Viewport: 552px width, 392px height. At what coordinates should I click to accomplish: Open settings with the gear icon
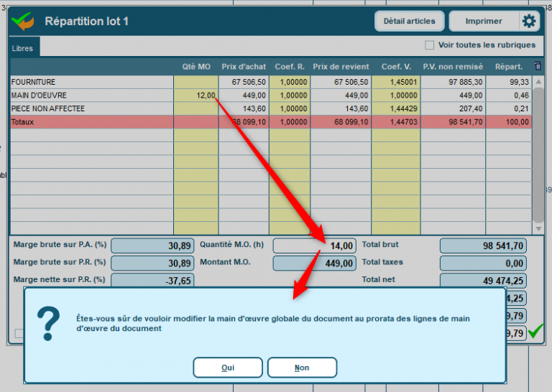[529, 21]
